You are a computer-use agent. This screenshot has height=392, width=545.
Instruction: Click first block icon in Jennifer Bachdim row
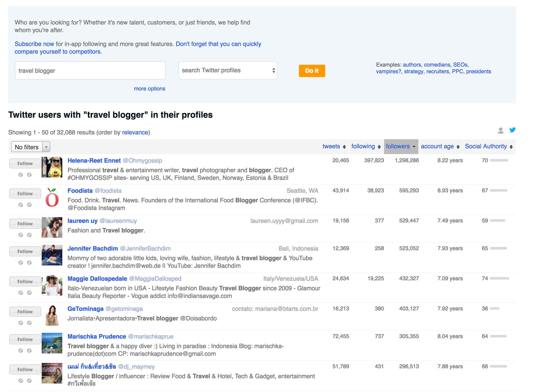pyautogui.click(x=21, y=263)
